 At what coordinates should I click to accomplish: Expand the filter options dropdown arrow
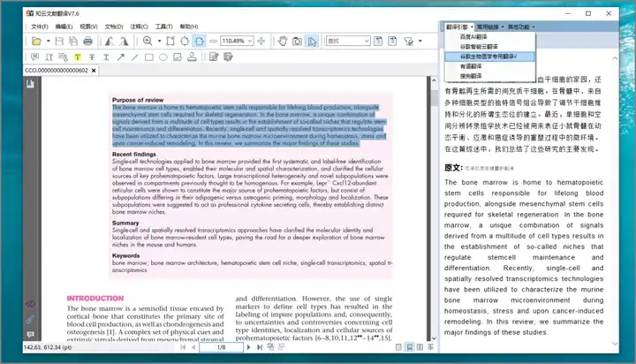420,41
